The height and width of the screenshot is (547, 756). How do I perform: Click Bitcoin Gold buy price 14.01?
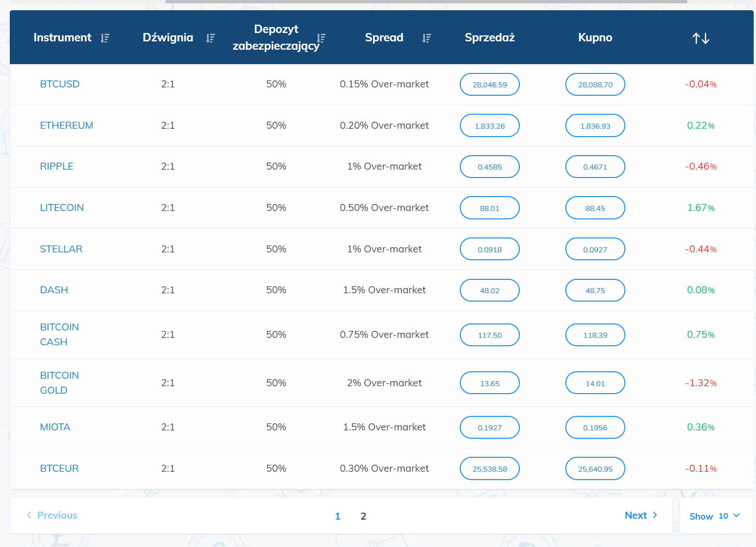click(x=595, y=383)
